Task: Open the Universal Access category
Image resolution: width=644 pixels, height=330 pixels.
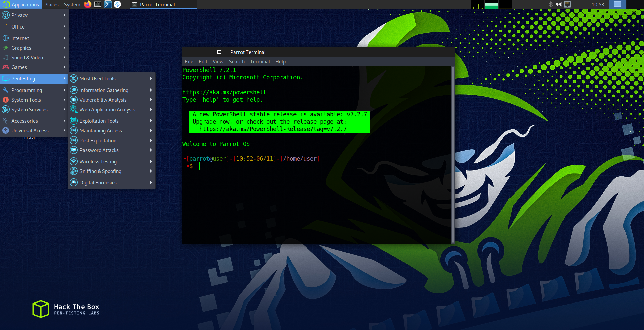Action: coord(34,130)
